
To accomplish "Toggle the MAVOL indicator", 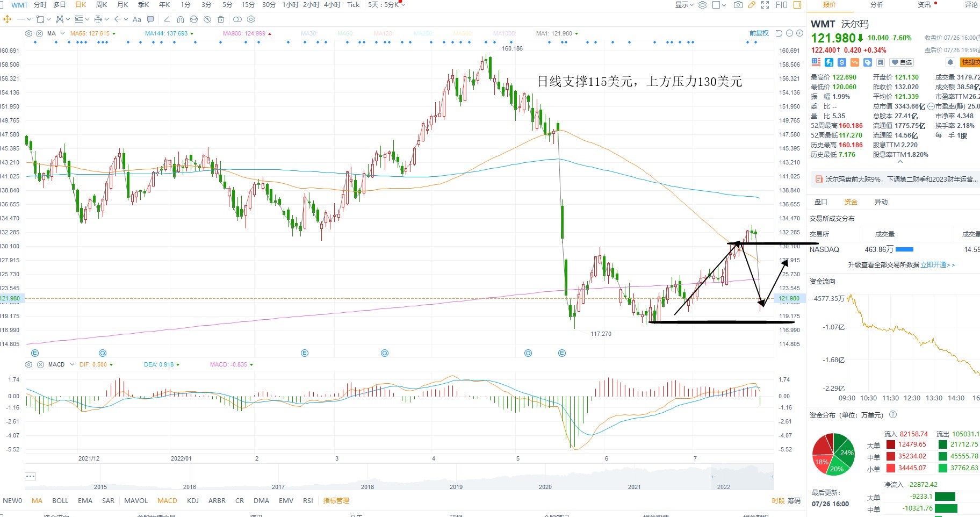I will pyautogui.click(x=136, y=501).
